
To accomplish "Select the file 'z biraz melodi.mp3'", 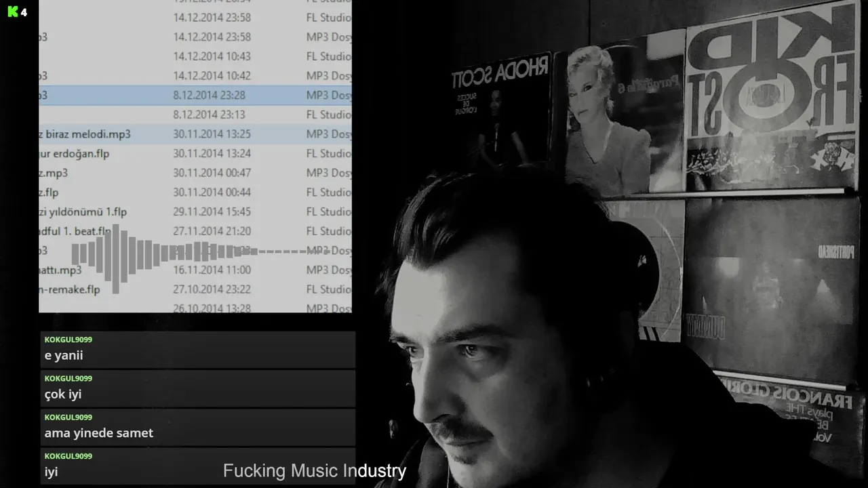I will pos(85,134).
